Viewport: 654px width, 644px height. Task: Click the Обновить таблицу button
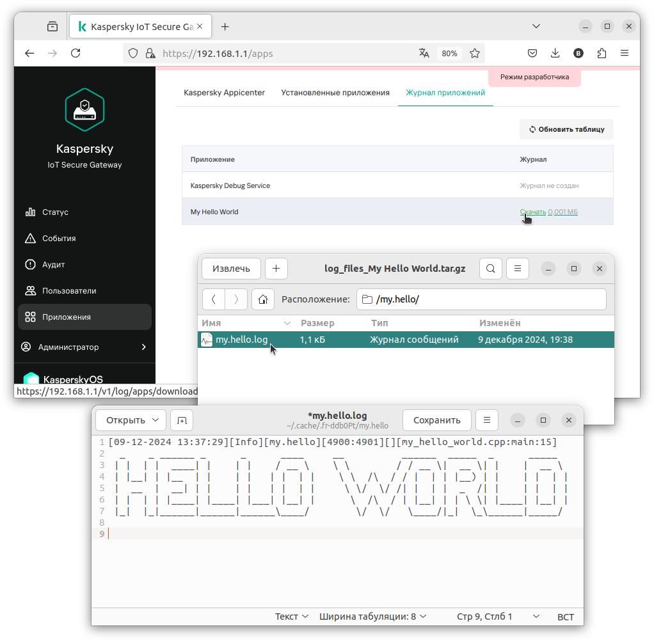click(x=566, y=129)
